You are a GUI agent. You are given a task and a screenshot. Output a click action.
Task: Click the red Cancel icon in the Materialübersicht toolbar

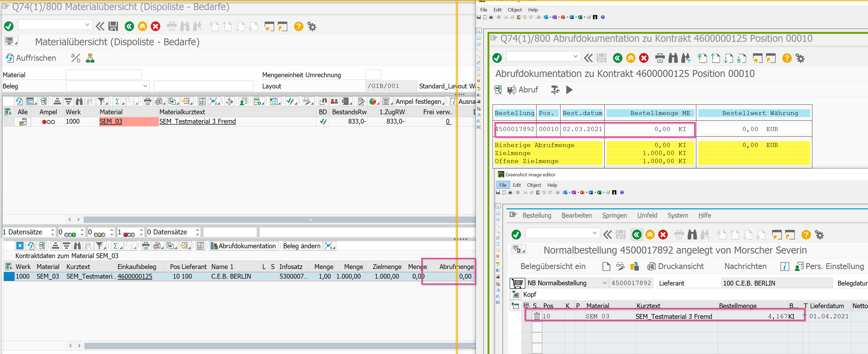pyautogui.click(x=155, y=26)
